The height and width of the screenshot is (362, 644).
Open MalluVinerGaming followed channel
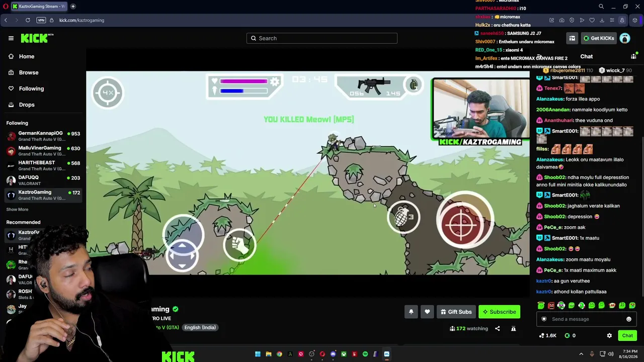[43, 151]
